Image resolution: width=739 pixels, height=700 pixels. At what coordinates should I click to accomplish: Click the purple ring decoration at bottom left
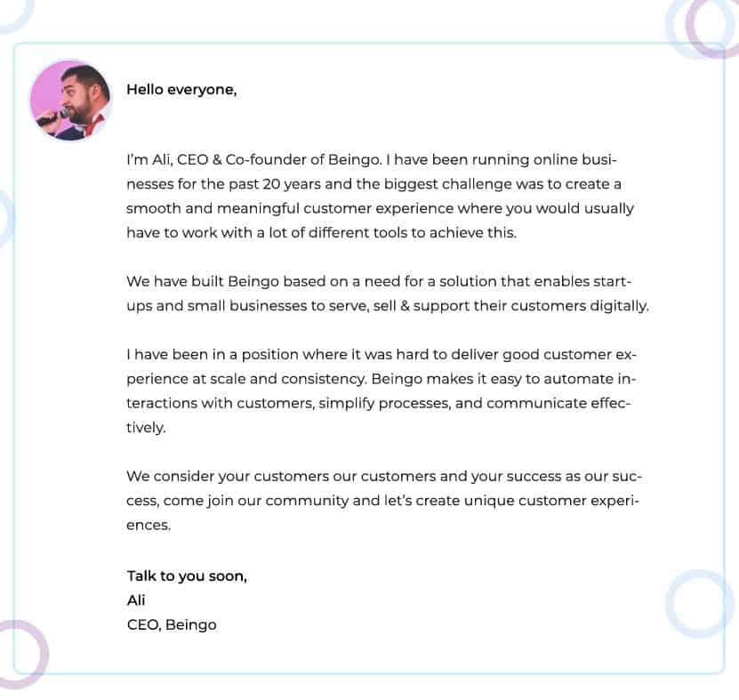pyautogui.click(x=20, y=655)
